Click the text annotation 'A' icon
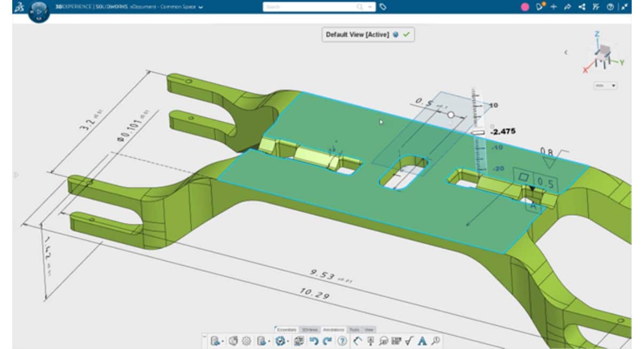Viewport: 644px width, 349px height. tap(422, 341)
